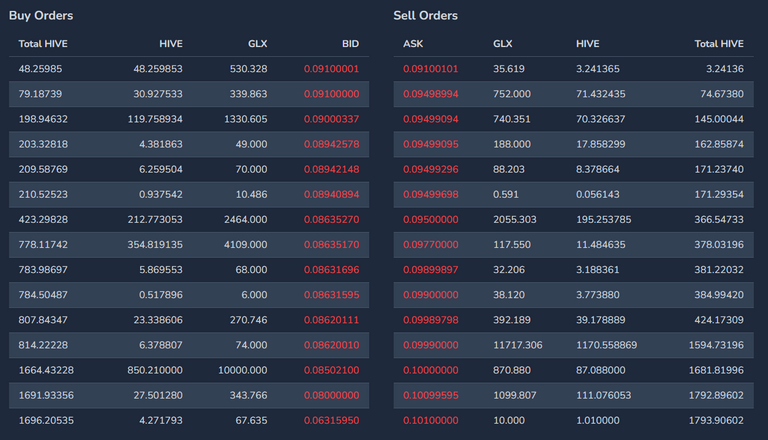
Task: Click sell Total HIVE 1594.73196
Action: pos(716,345)
